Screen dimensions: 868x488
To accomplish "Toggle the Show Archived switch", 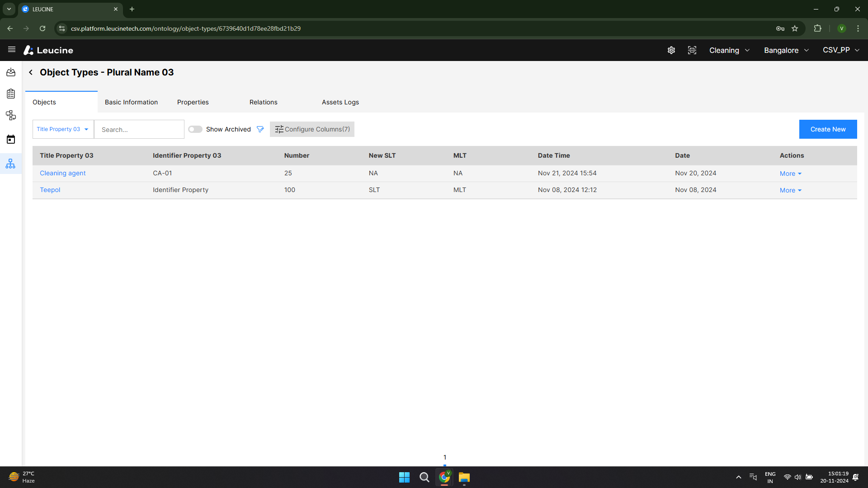I will (x=195, y=129).
